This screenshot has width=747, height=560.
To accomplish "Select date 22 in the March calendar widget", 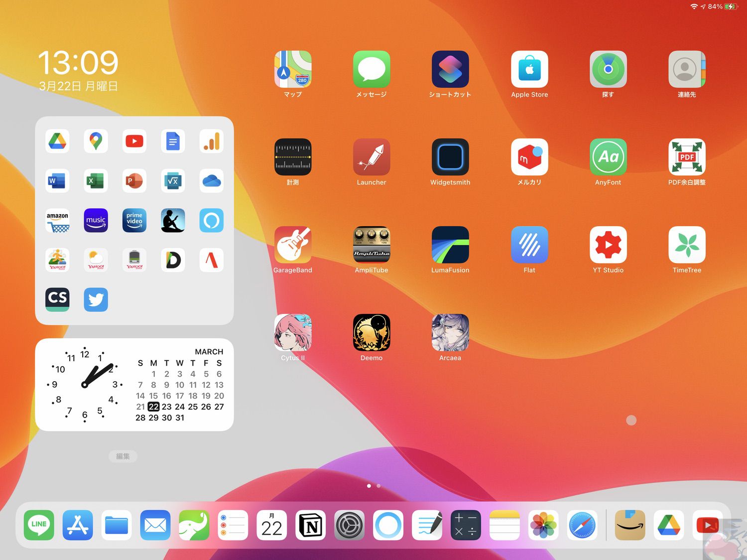I will [153, 407].
